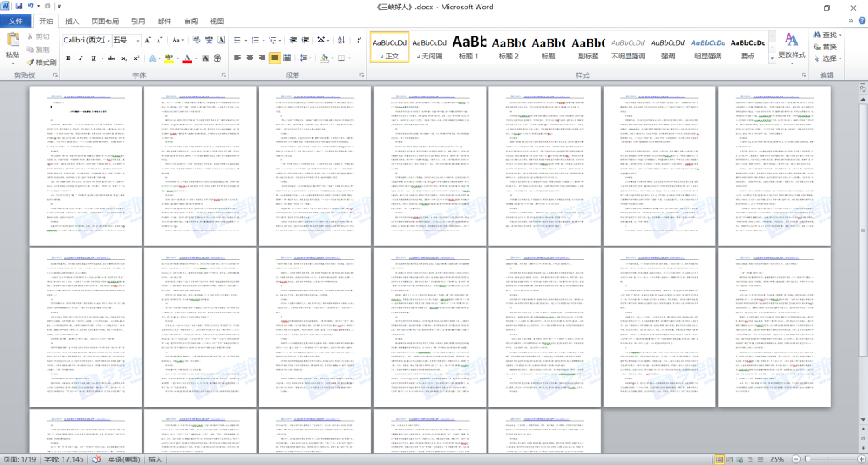
Task: Toggle the justify alignment button
Action: click(x=275, y=58)
